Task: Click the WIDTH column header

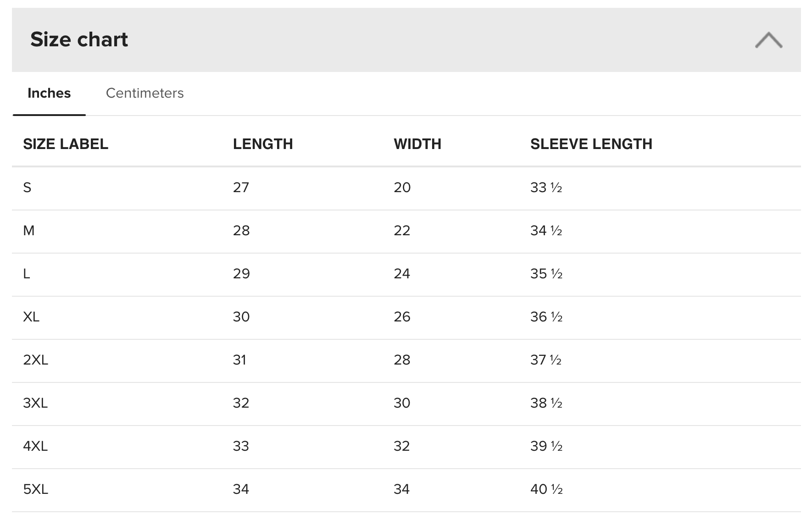Action: (417, 144)
